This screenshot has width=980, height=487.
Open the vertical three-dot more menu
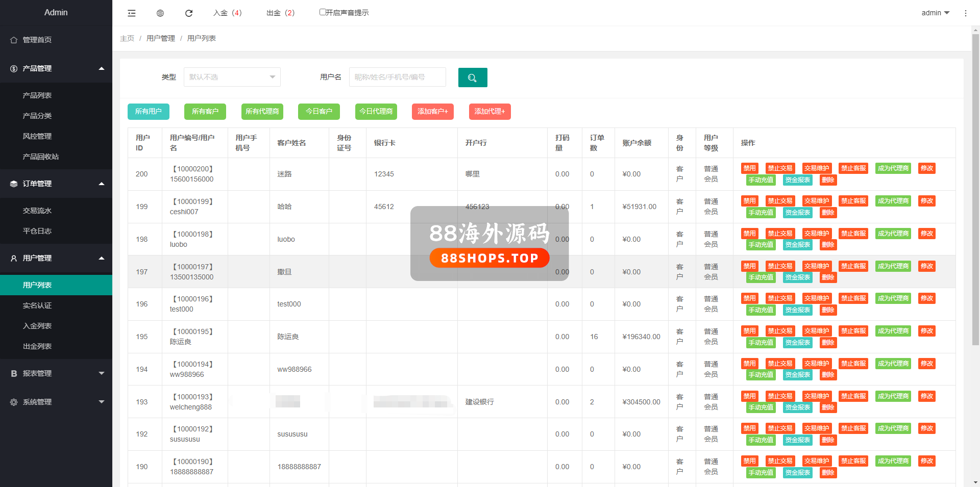(965, 13)
